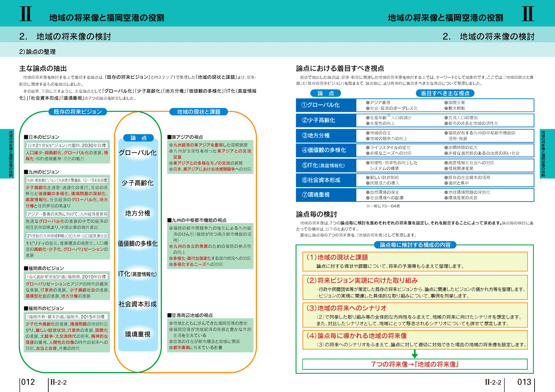Select グローバル化 in the center oval
Screen dimensions: 555x392
[138, 153]
